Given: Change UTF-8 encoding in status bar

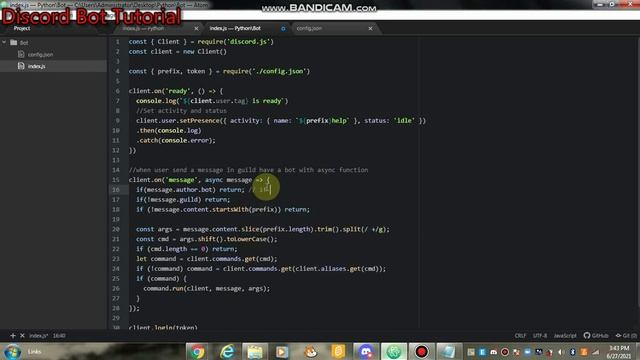Looking at the screenshot, I should 540,336.
